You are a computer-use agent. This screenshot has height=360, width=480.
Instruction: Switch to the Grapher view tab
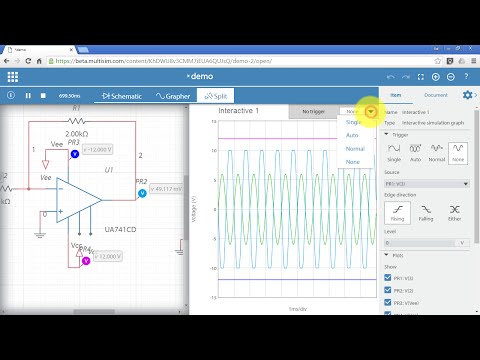(x=173, y=96)
